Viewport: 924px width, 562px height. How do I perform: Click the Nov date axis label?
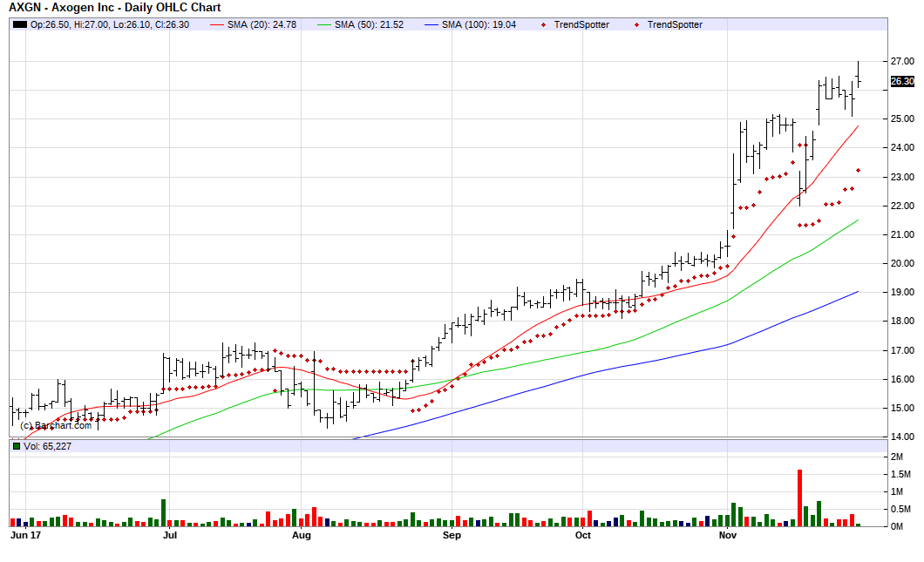(x=728, y=536)
